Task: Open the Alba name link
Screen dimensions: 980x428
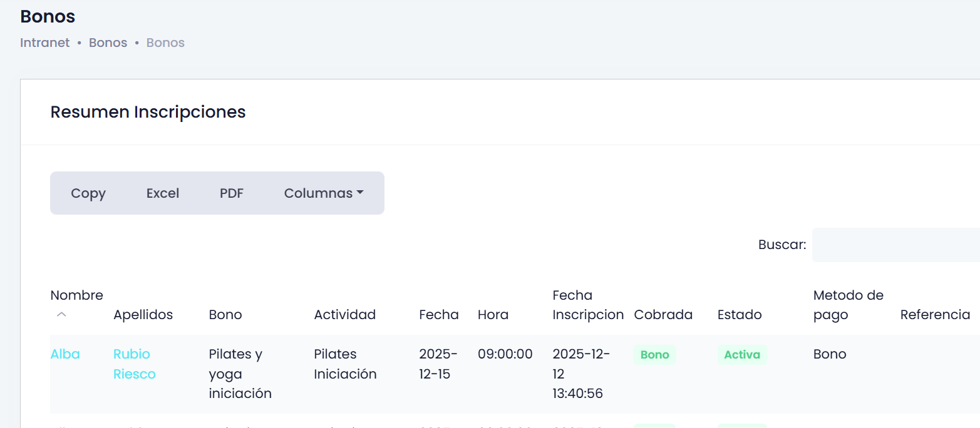Action: (x=65, y=354)
